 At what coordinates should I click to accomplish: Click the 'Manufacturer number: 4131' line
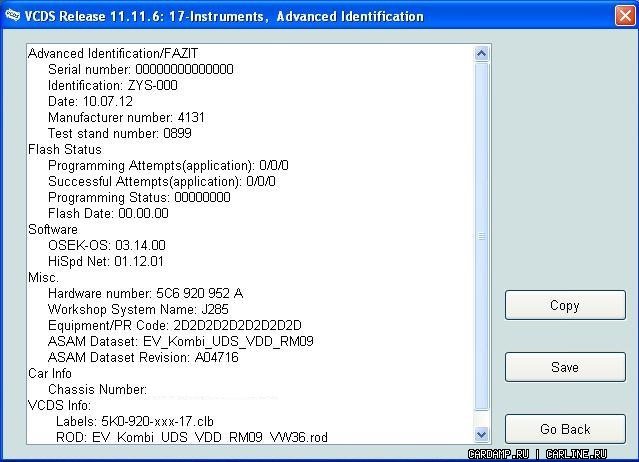point(126,117)
